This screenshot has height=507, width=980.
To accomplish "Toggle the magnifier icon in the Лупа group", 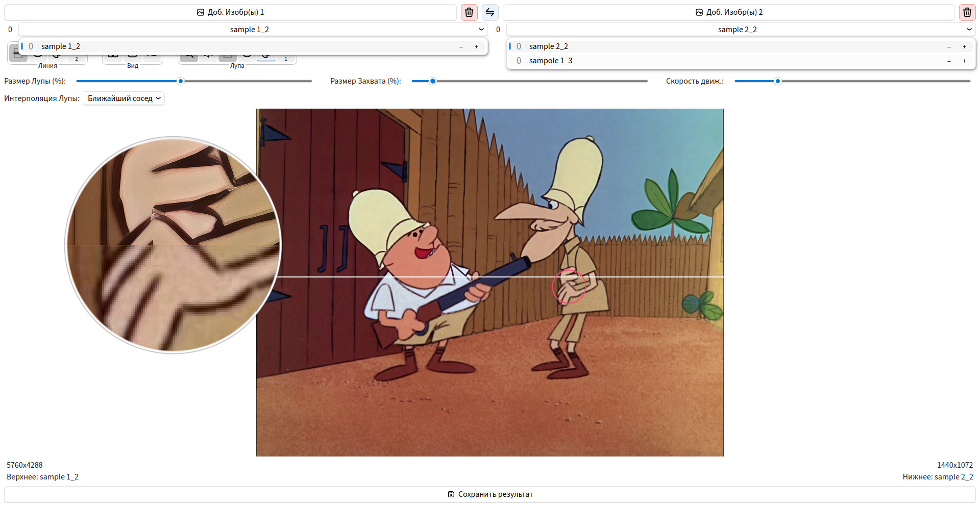I will point(188,56).
